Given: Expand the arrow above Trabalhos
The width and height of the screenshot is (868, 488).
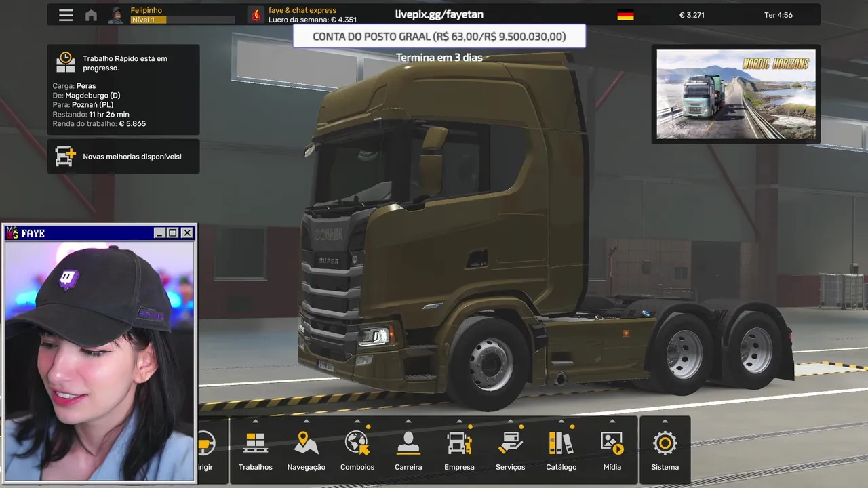Looking at the screenshot, I should 256,421.
